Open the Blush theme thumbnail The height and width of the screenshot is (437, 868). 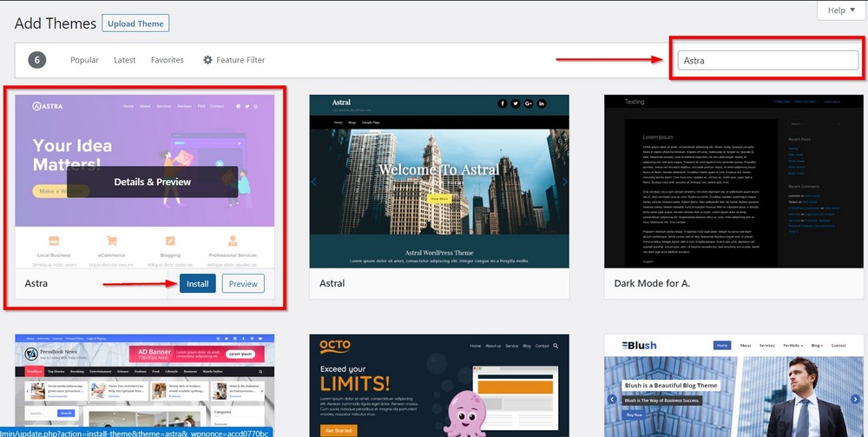coord(734,386)
